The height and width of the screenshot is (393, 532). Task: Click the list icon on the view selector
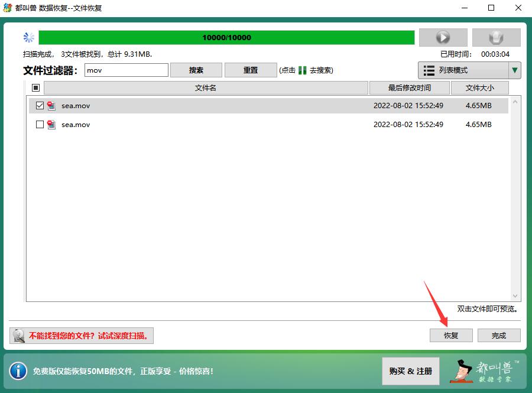point(430,70)
